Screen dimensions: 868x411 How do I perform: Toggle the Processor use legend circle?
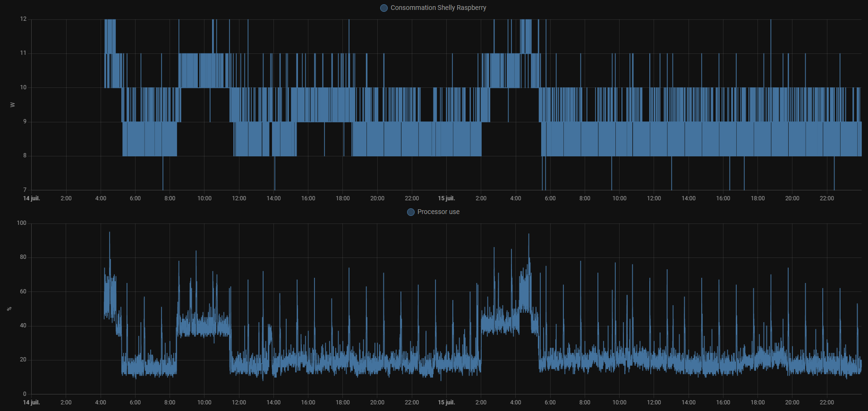411,212
